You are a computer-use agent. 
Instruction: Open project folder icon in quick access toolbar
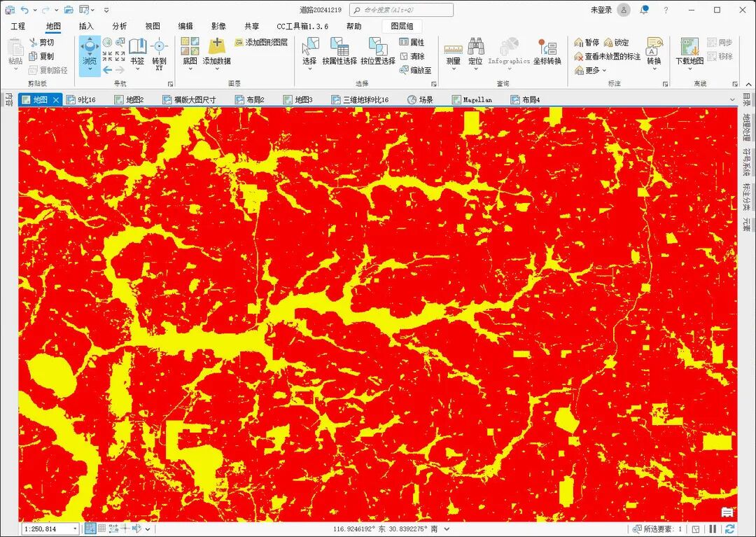pyautogui.click(x=69, y=10)
